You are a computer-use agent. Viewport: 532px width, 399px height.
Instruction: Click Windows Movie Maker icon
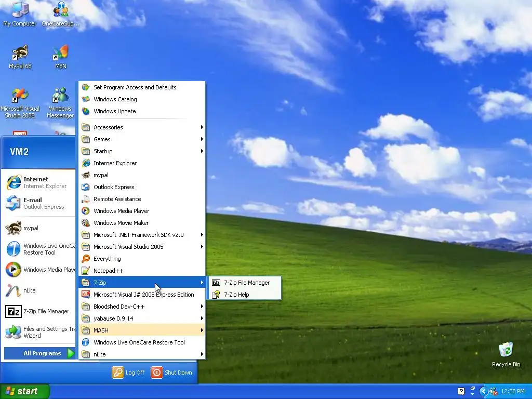coord(86,222)
